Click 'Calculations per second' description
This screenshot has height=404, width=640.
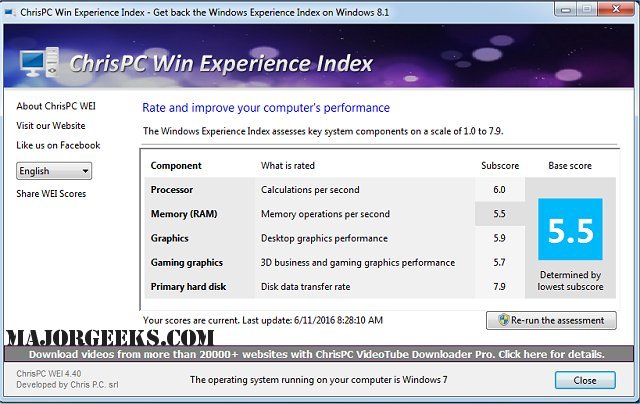tap(310, 190)
